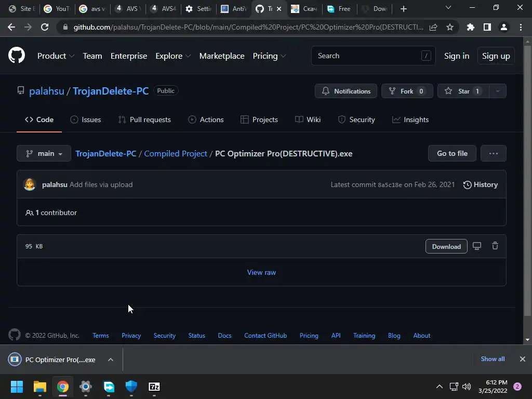Open commit 8a5c18e link
This screenshot has height=399, width=532.
click(390, 185)
